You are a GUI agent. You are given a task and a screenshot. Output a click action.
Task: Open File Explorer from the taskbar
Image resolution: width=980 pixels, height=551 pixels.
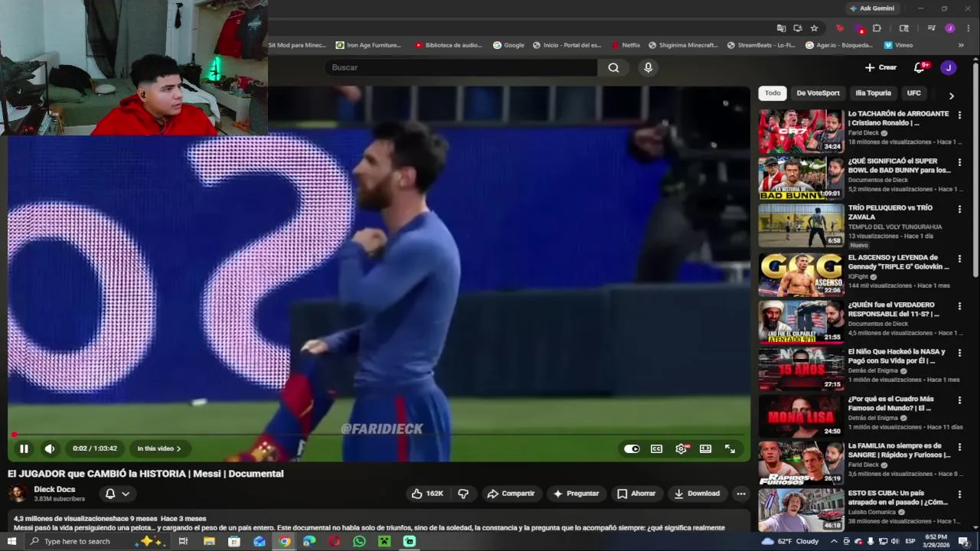pyautogui.click(x=209, y=541)
